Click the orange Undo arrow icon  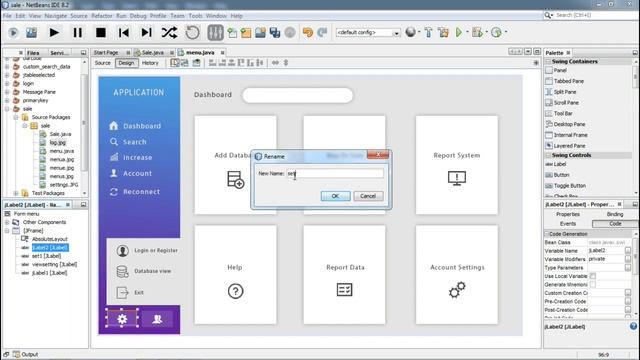click(x=308, y=32)
